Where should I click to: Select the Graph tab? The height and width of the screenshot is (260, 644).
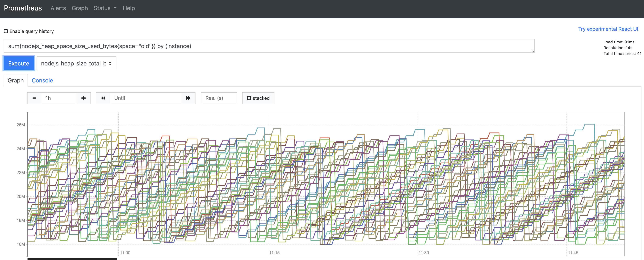(x=16, y=80)
